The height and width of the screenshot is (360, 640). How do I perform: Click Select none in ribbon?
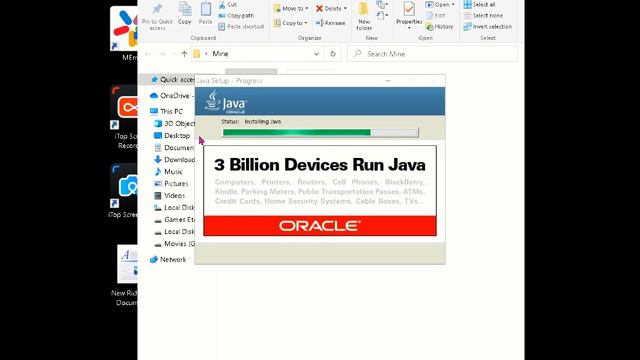[483, 16]
